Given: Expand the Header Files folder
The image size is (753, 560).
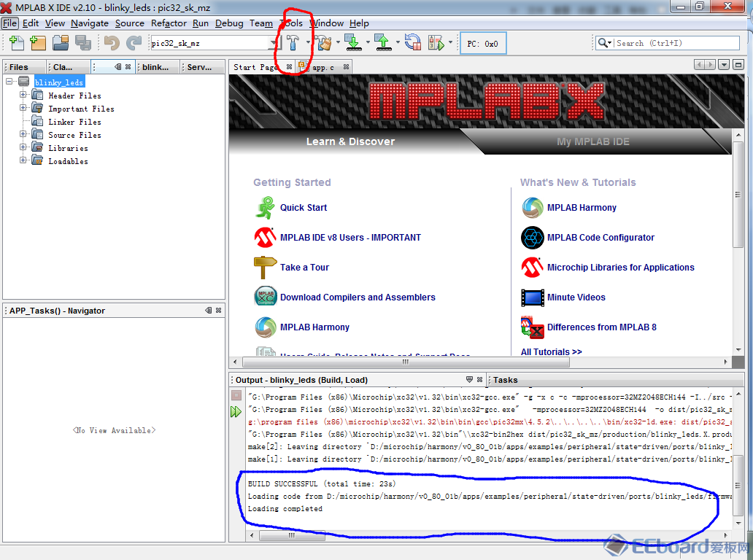Looking at the screenshot, I should click(x=23, y=95).
